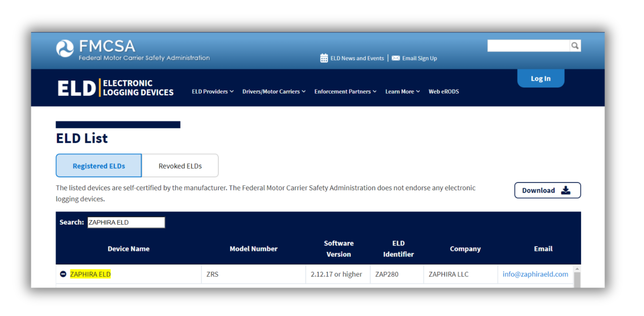Select the Registered ELDs tab
Image resolution: width=644 pixels, height=316 pixels.
coord(99,166)
